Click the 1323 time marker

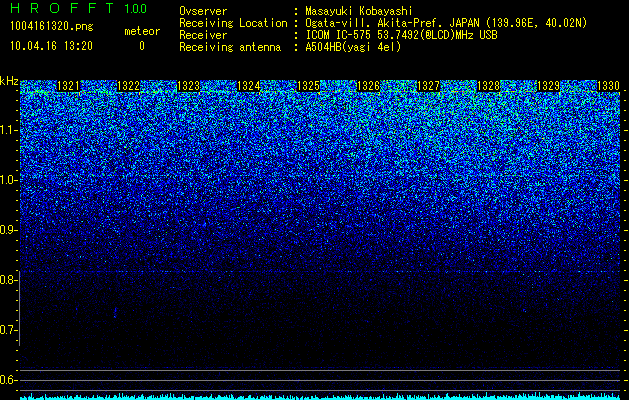coord(189,86)
